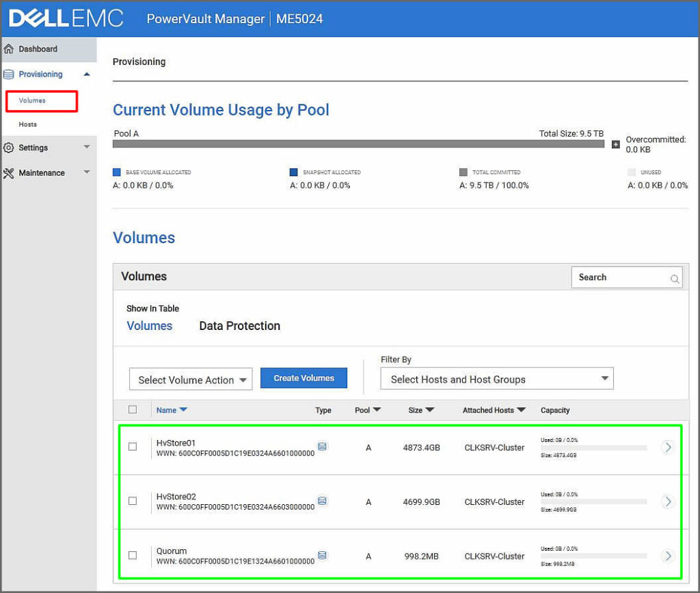Click into the Search input field
Image resolution: width=700 pixels, height=593 pixels.
[627, 277]
